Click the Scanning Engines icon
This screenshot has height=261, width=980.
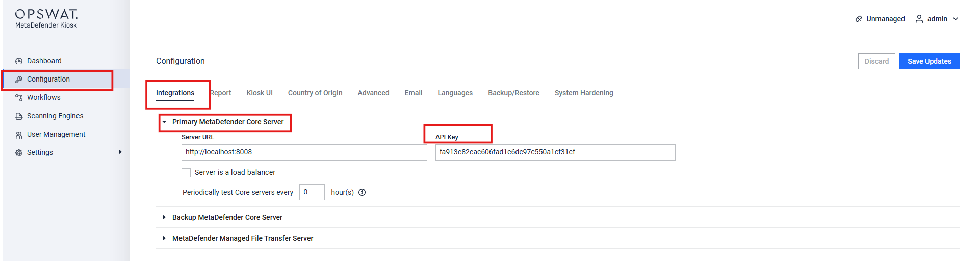click(19, 116)
